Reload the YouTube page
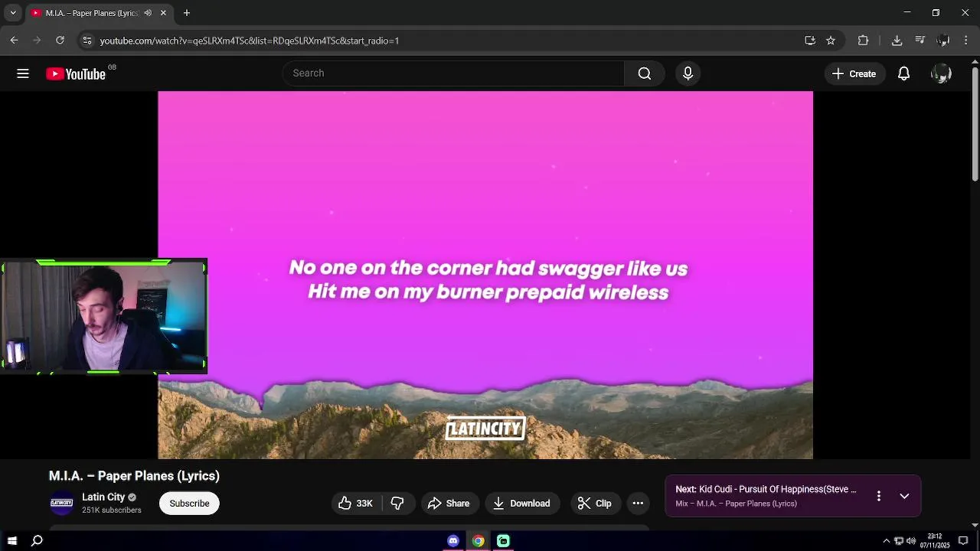Screen dimensions: 980x551 click(x=60, y=41)
